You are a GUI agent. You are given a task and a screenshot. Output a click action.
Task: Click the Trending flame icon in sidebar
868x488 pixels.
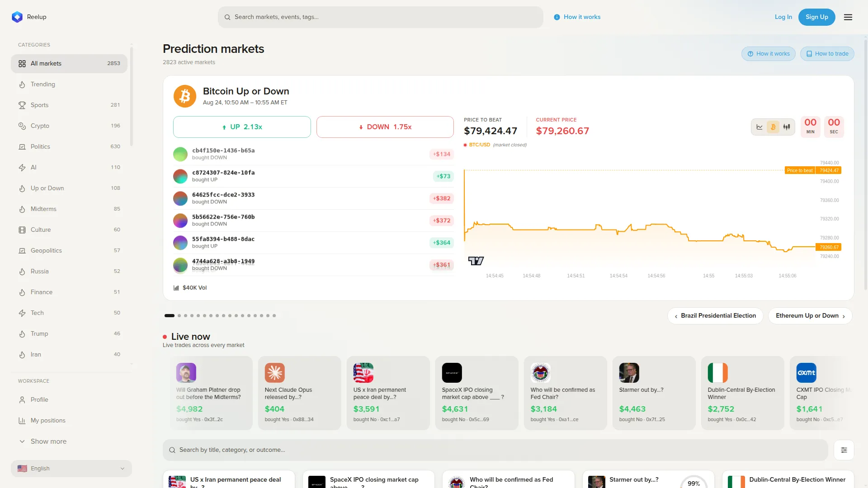pyautogui.click(x=22, y=84)
